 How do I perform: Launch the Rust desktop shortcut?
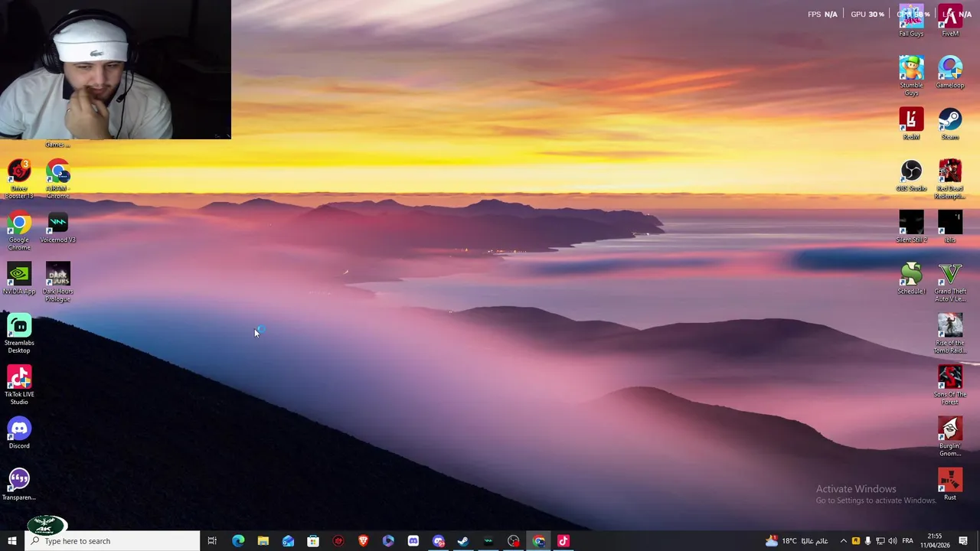(x=950, y=484)
